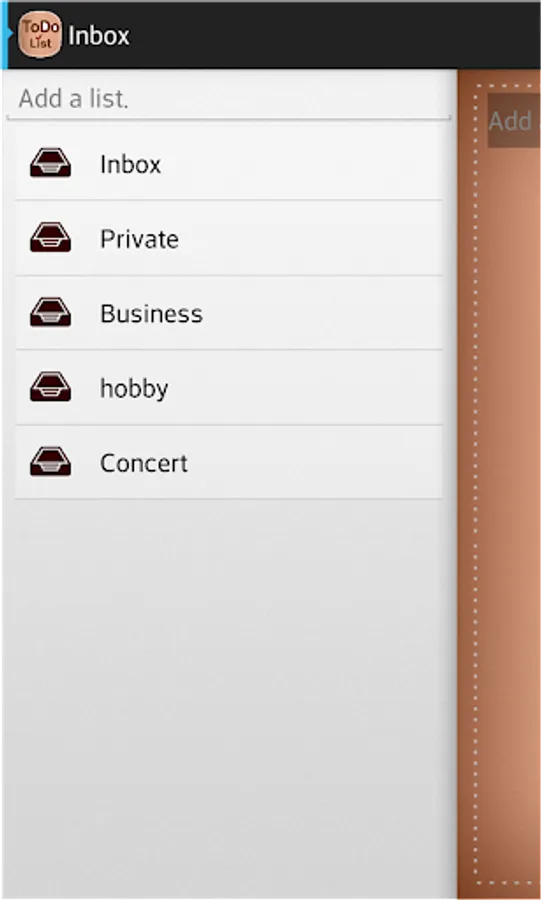Select the Business list entry

point(229,313)
